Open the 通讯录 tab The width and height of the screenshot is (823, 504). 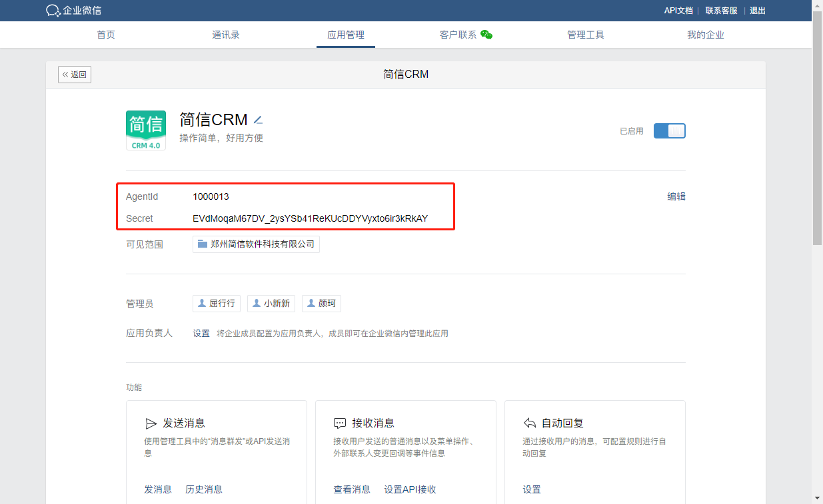click(226, 35)
